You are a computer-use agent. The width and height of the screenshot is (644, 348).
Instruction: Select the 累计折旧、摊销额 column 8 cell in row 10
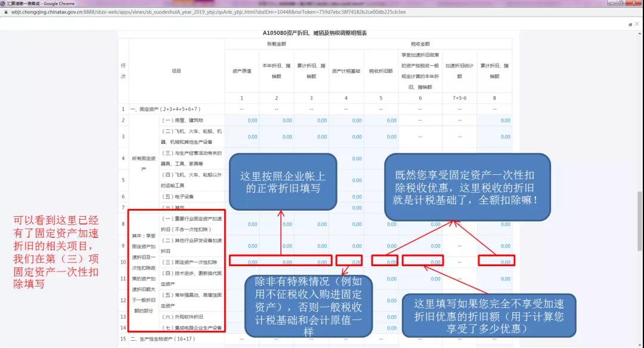pos(496,261)
